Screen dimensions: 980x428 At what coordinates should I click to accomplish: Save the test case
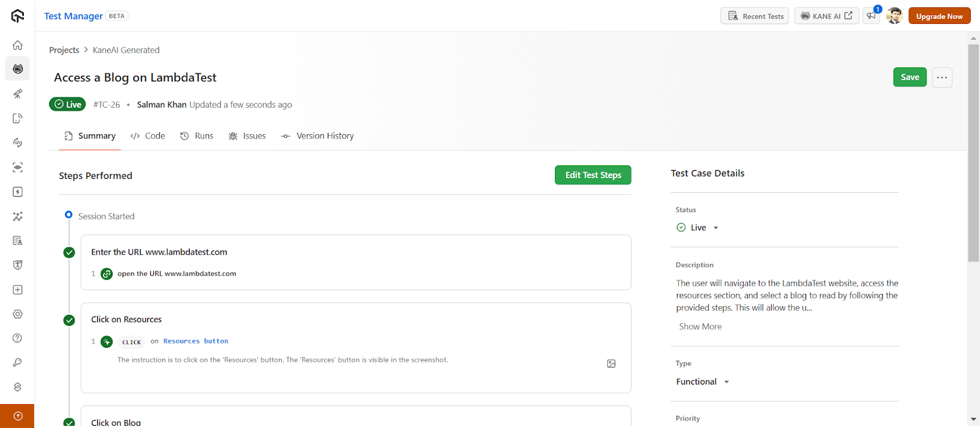[910, 77]
